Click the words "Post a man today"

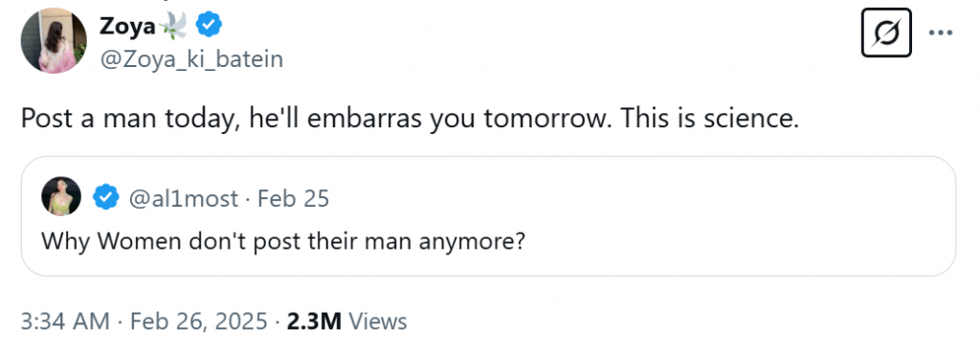tap(130, 119)
